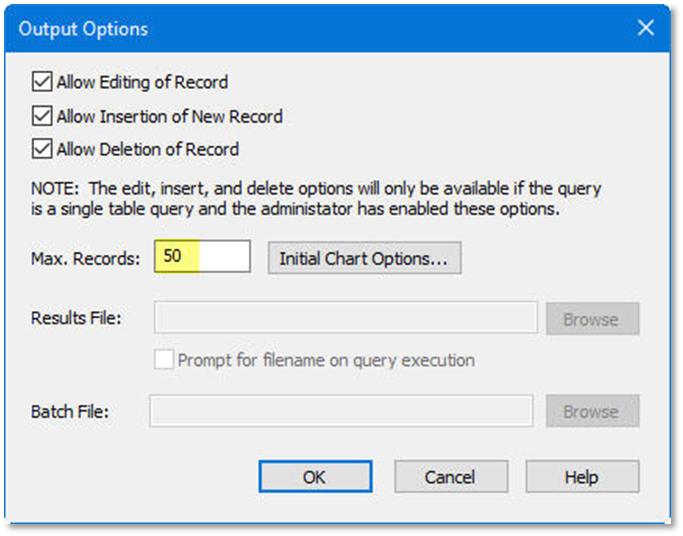
Task: Click the Batch File label
Action: tap(70, 411)
